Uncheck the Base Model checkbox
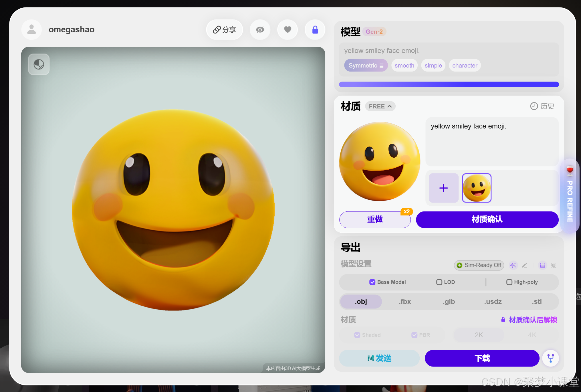This screenshot has height=392, width=581. click(x=372, y=282)
